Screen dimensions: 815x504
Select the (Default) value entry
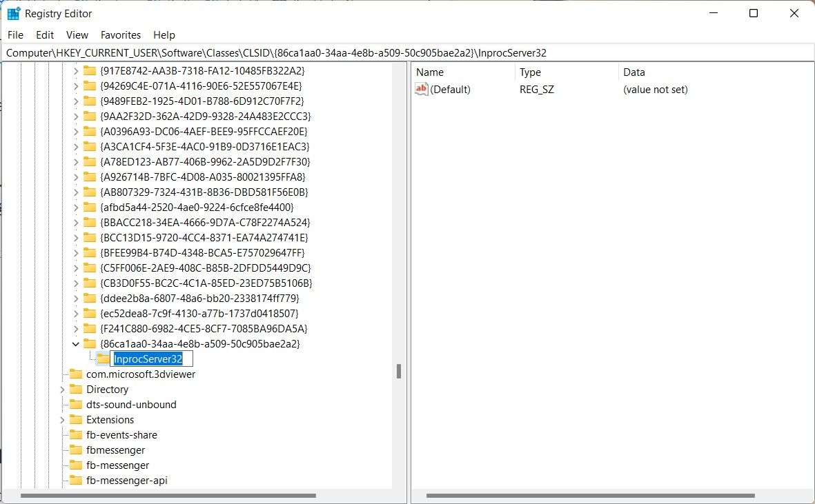click(x=451, y=89)
